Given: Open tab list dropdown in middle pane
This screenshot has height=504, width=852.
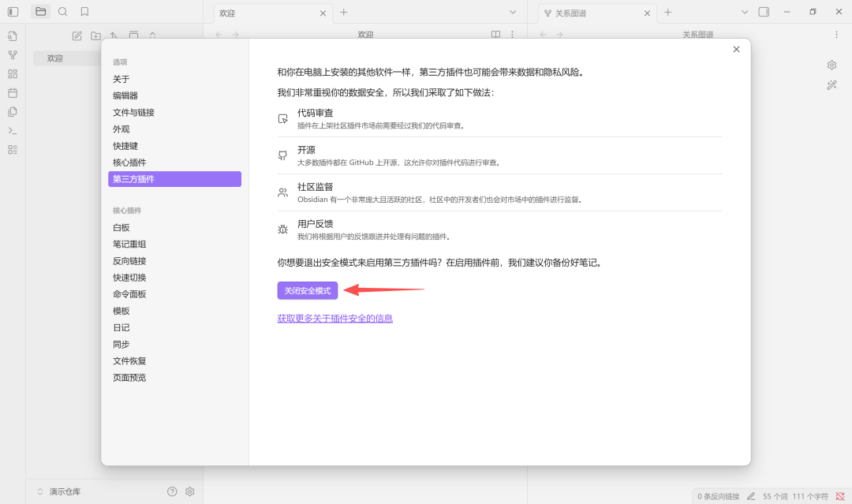Looking at the screenshot, I should (513, 12).
